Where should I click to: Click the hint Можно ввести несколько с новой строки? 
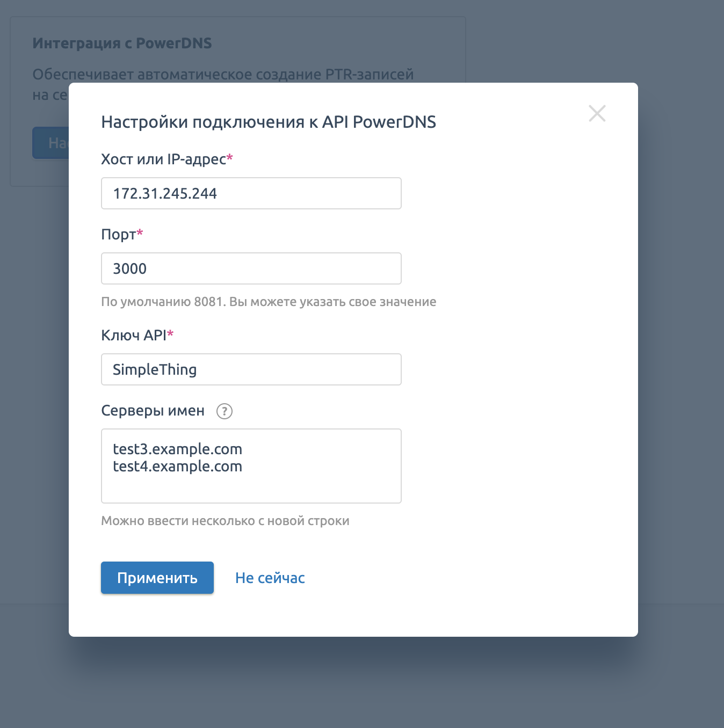[225, 521]
